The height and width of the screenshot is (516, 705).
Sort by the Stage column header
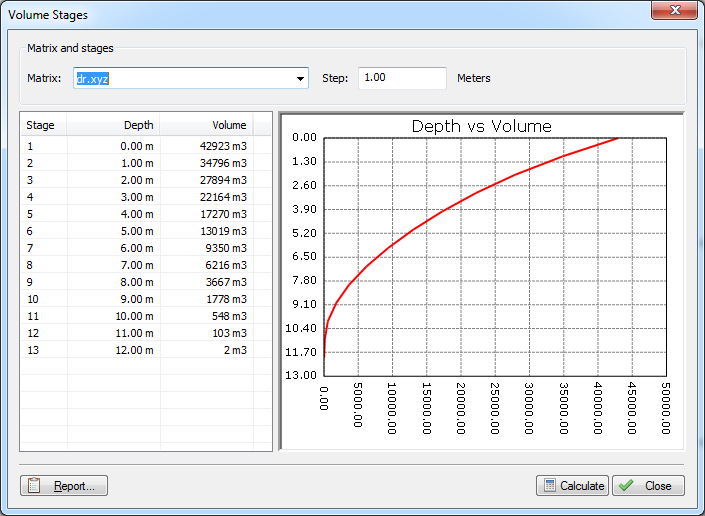[x=40, y=125]
